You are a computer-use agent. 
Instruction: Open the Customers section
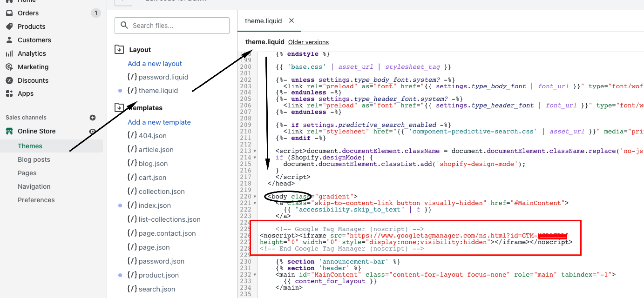click(x=34, y=40)
